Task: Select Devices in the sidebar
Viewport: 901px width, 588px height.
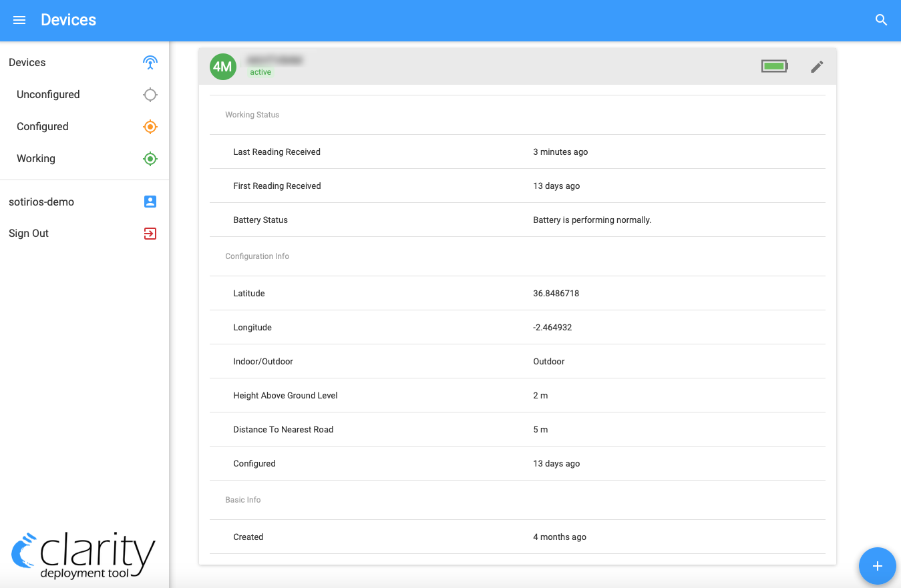Action: click(27, 63)
